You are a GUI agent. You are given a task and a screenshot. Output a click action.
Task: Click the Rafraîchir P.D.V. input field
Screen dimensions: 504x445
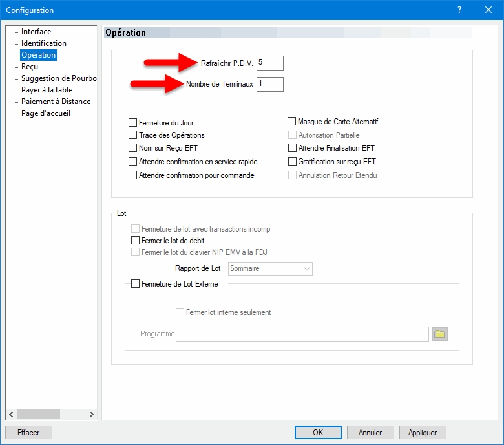click(269, 63)
